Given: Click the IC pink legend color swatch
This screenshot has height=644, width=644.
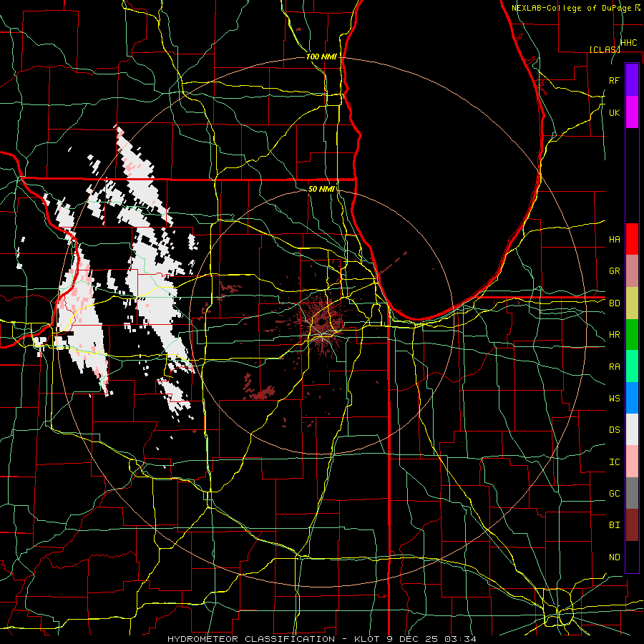Looking at the screenshot, I should click(x=632, y=462).
